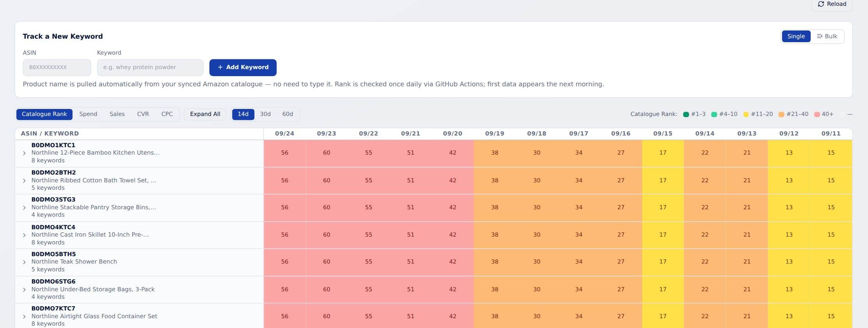This screenshot has height=328, width=868.
Task: Click the Northline Under-Bed Storage Bags name
Action: [93, 289]
